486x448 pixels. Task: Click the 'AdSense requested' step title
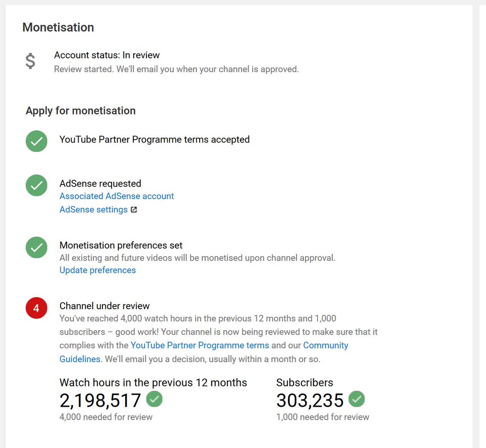point(100,183)
